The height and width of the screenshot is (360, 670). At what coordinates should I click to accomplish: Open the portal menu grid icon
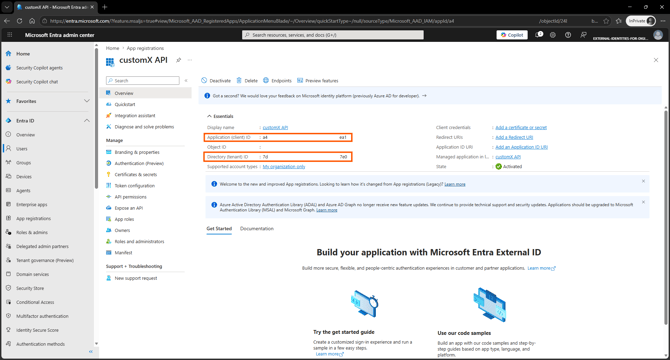(x=9, y=35)
